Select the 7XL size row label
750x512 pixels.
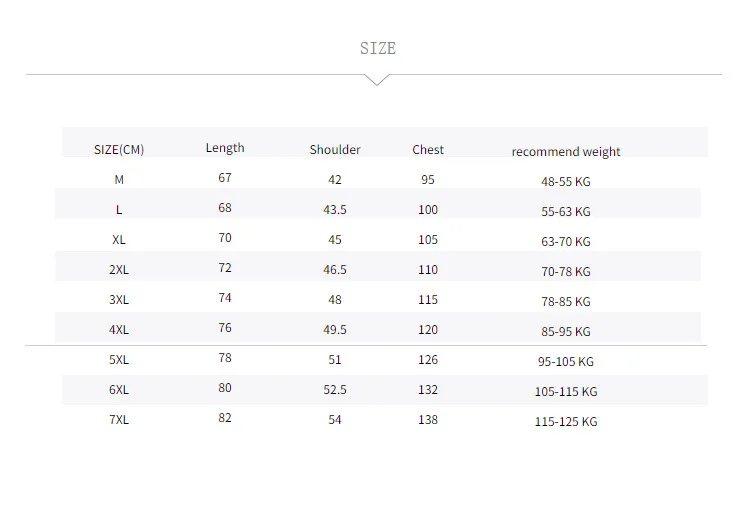pos(119,420)
